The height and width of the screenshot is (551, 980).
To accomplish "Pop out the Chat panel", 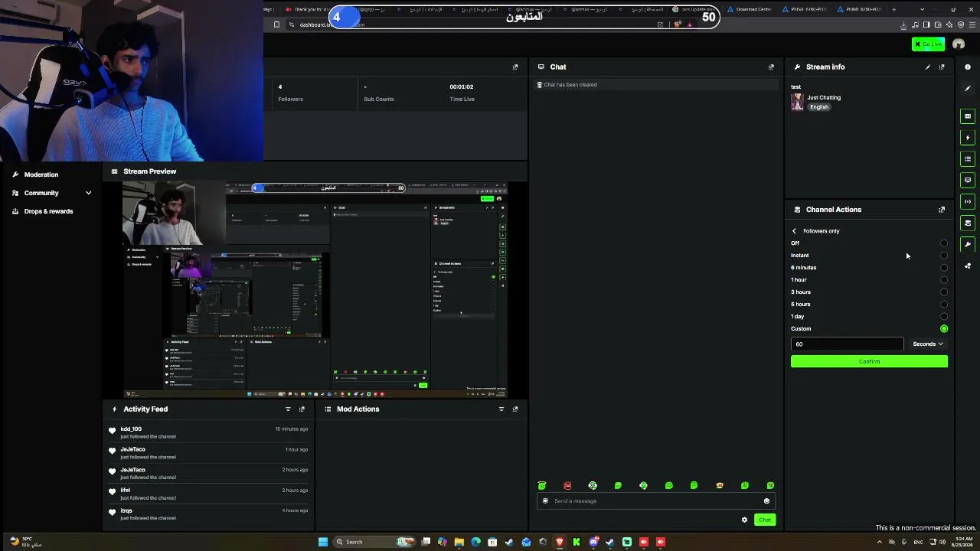I will (771, 67).
